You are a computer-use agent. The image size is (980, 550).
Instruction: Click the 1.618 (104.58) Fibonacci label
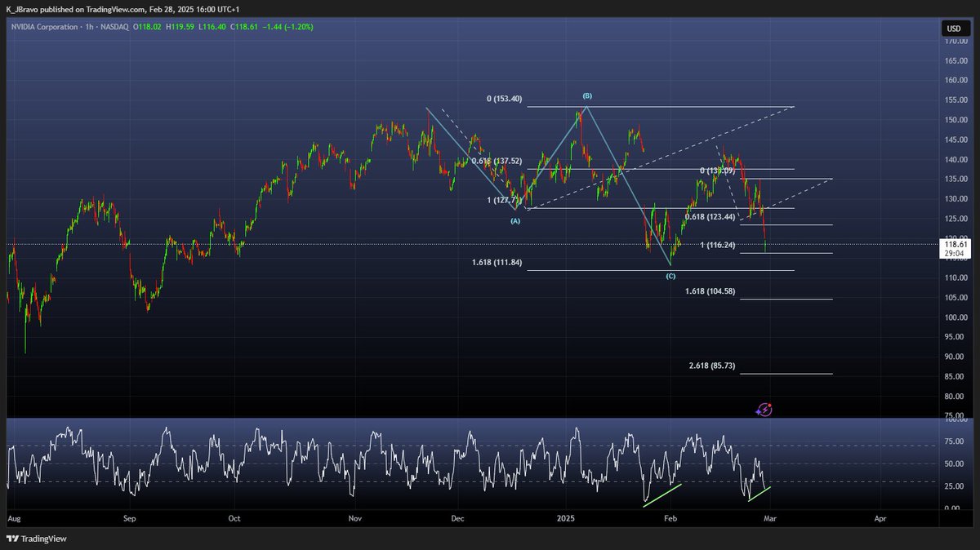coord(710,291)
